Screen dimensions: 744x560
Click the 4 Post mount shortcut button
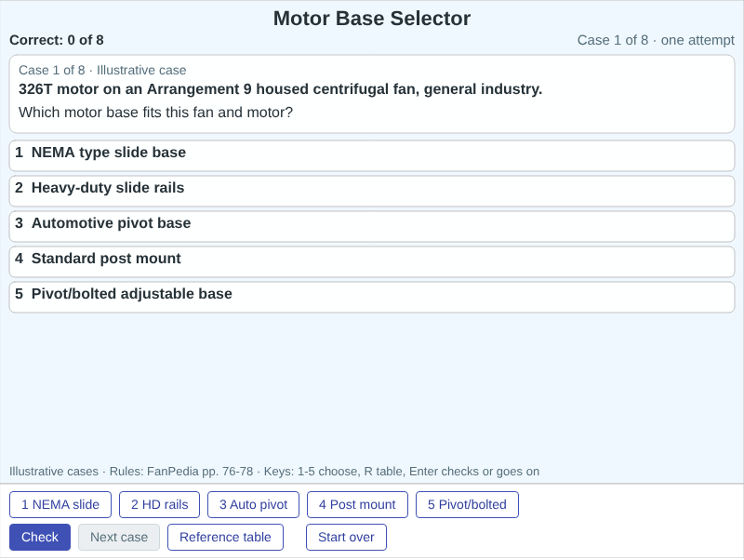tap(357, 504)
